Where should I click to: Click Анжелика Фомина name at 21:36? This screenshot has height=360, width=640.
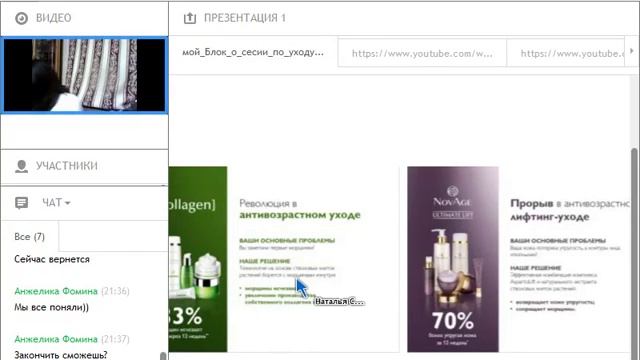pos(56,291)
